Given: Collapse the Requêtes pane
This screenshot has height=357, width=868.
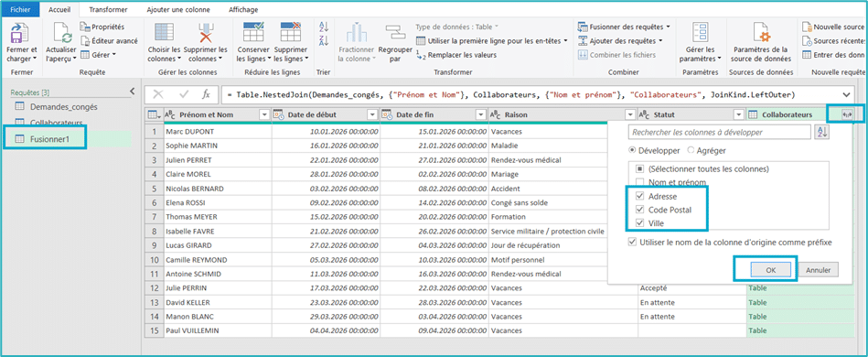Looking at the screenshot, I should pyautogui.click(x=132, y=92).
